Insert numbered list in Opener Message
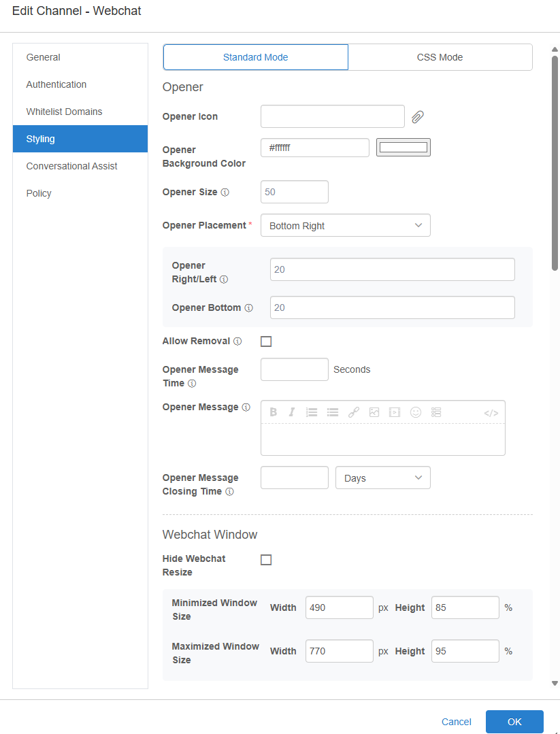This screenshot has height=734, width=560. (312, 412)
